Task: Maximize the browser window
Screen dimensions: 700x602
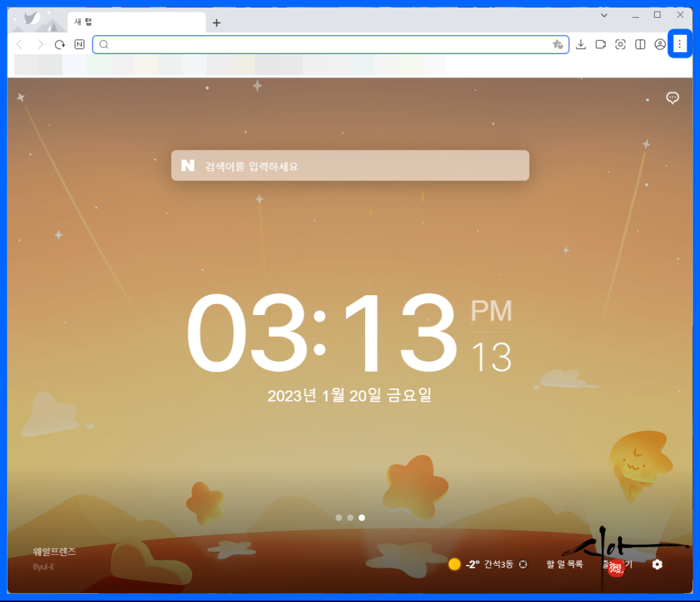Action: point(657,14)
